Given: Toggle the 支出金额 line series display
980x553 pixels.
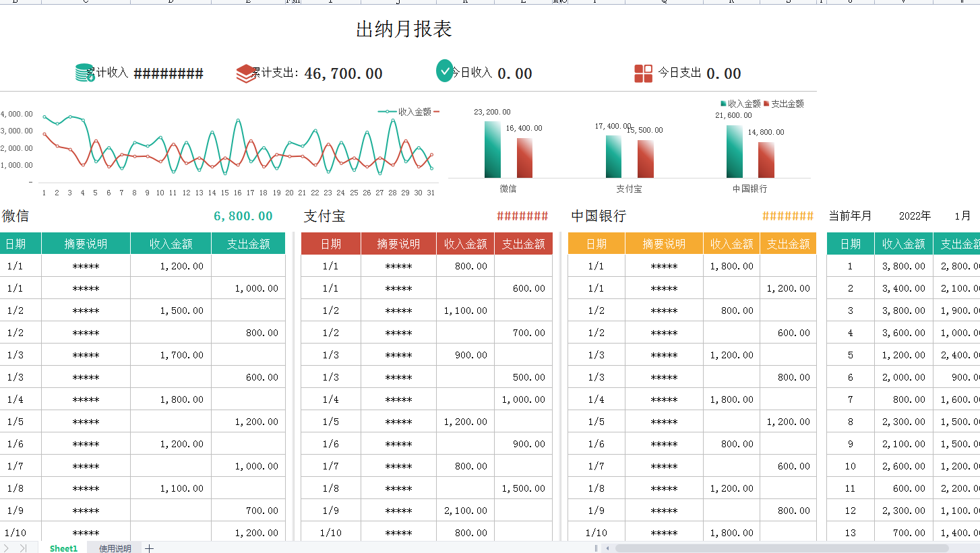Looking at the screenshot, I should 437,111.
